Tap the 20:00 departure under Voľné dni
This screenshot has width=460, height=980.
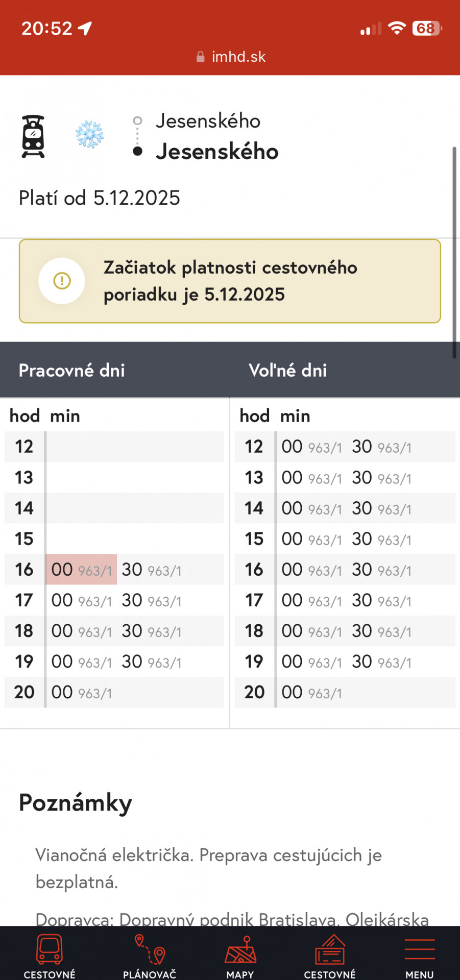(x=311, y=693)
